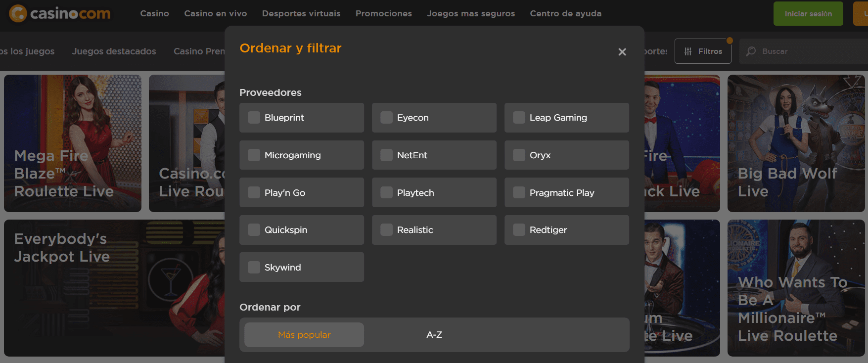This screenshot has height=363, width=868.
Task: Open the Casino menu item
Action: point(154,13)
